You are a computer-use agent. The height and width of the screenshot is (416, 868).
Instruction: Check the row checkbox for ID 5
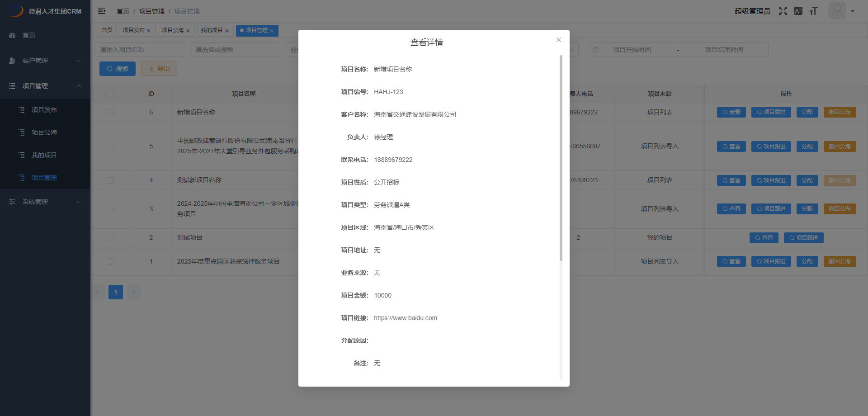point(111,146)
